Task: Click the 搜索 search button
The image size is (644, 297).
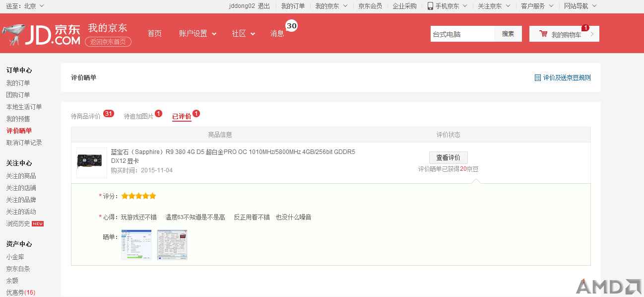Action: (x=508, y=34)
